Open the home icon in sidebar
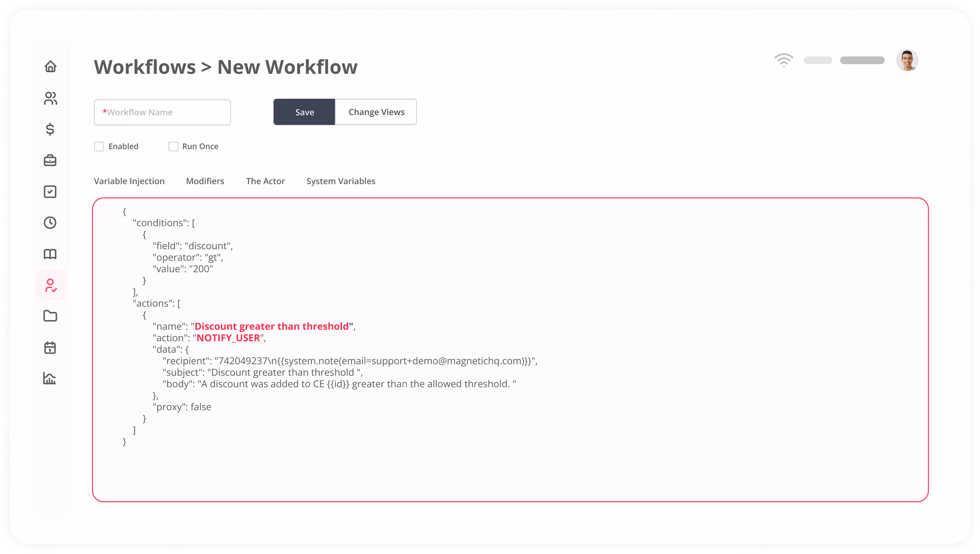The width and height of the screenshot is (980, 554). tap(50, 66)
